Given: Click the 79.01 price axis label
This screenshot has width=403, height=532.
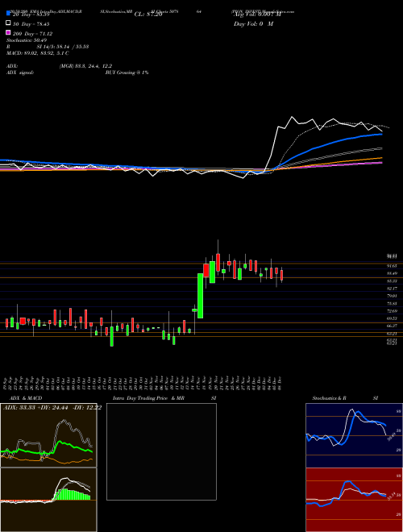Looking at the screenshot, I should [x=392, y=296].
